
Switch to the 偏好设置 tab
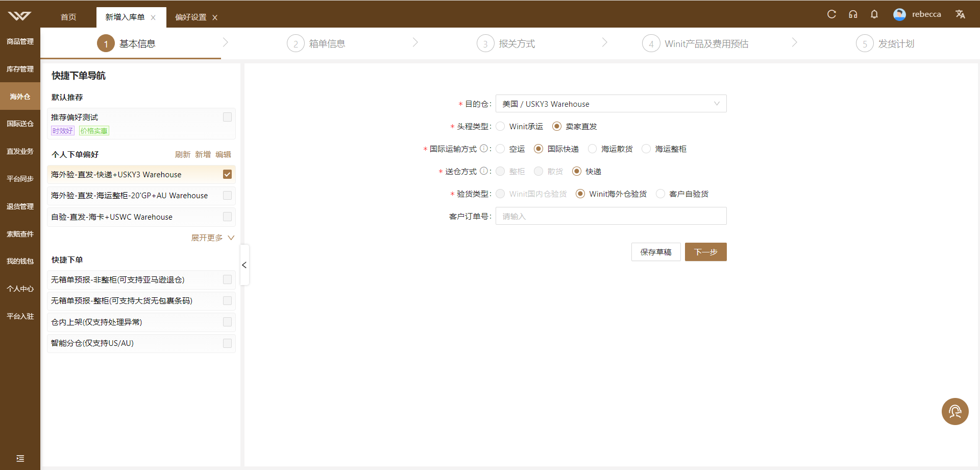point(191,17)
